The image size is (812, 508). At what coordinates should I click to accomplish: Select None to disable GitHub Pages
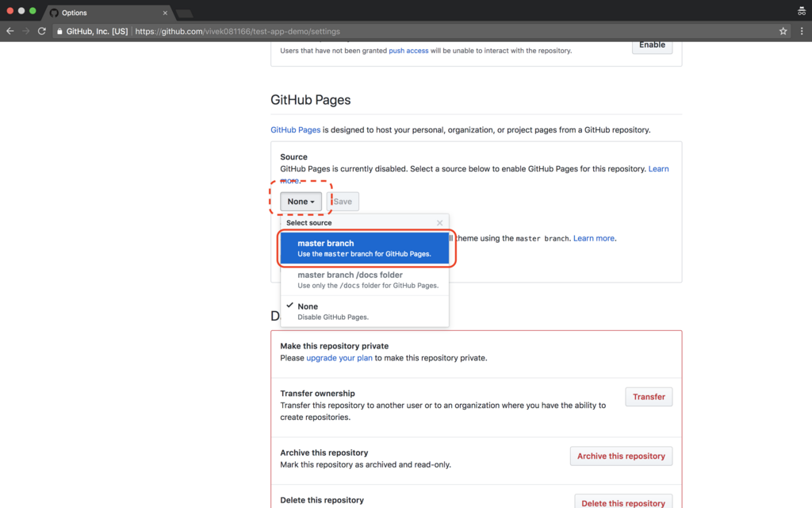tap(365, 311)
